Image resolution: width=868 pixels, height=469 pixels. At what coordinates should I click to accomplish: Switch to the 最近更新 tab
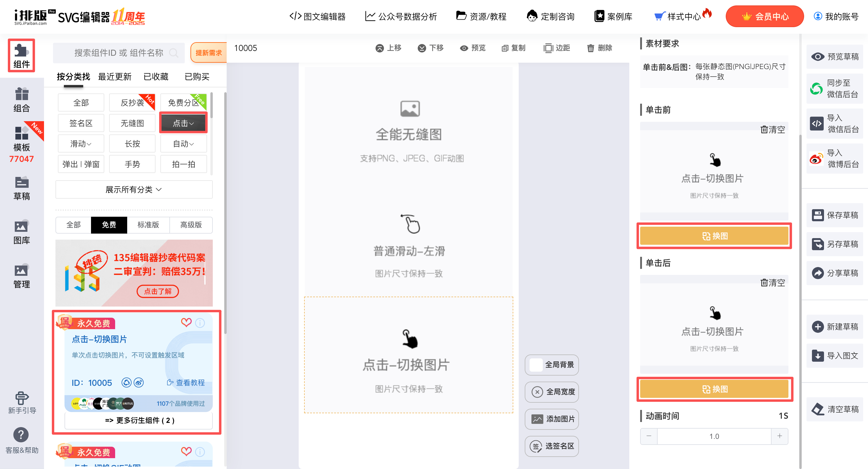tap(115, 77)
